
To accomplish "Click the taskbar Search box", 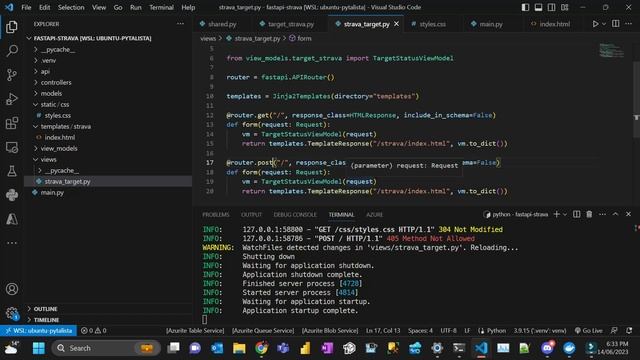I will [x=106, y=348].
